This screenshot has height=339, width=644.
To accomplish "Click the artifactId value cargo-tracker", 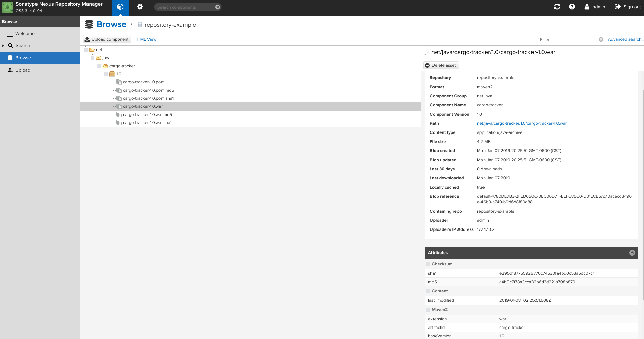I will (512, 328).
